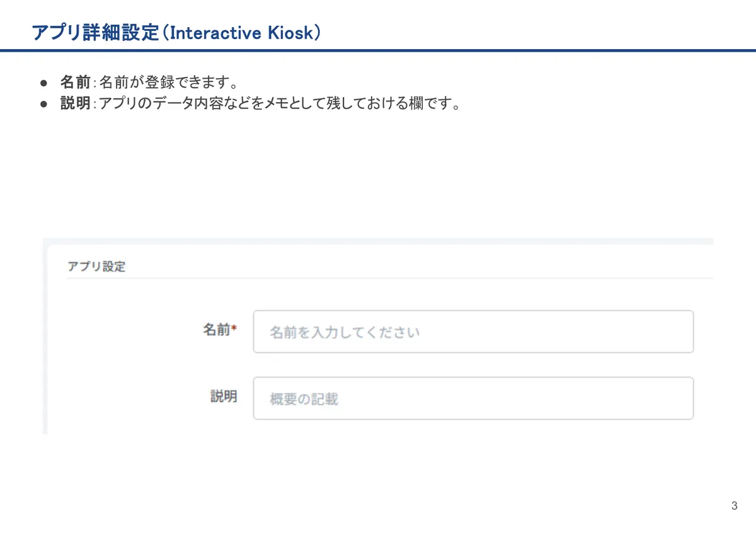
Task: Select the アプリ設定 section heading
Action: 96,267
